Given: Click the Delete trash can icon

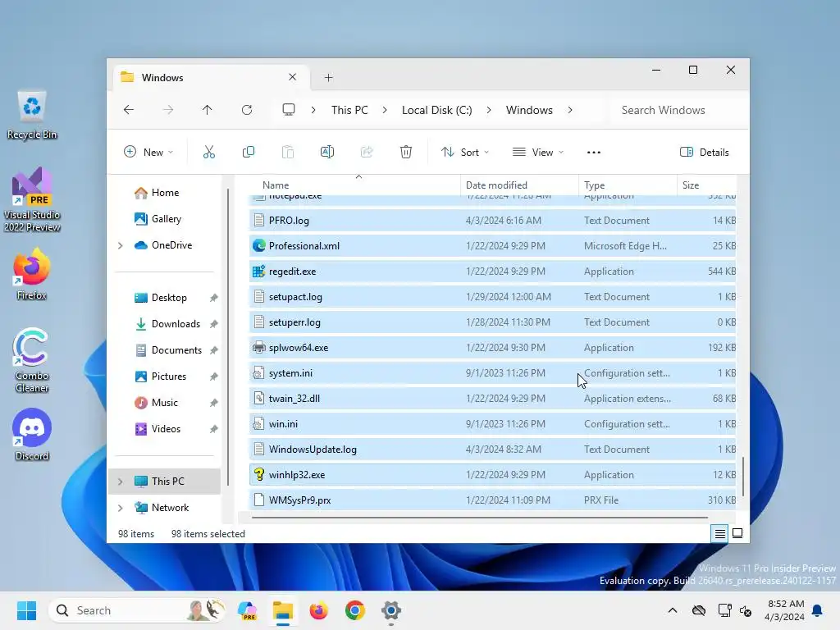Looking at the screenshot, I should [x=406, y=152].
